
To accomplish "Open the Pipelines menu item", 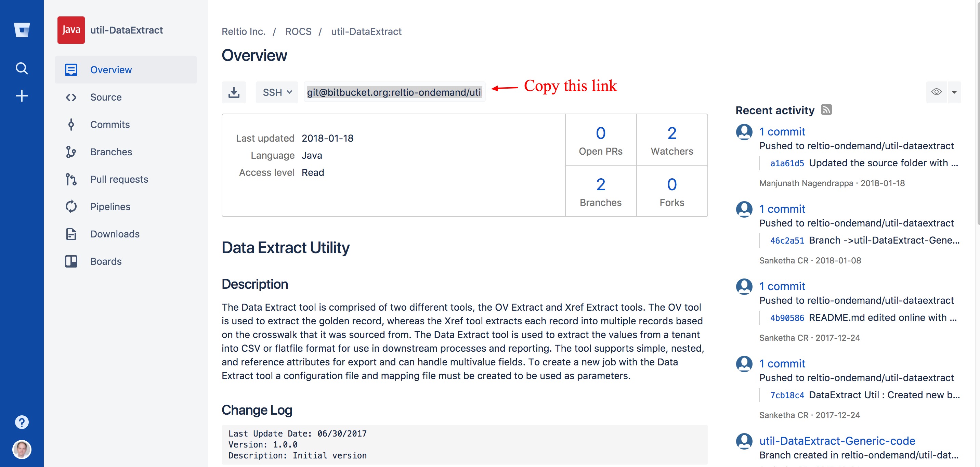I will coord(126,207).
